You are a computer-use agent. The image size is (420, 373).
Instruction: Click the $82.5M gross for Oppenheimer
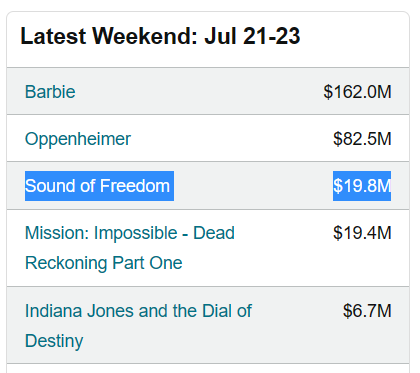click(x=362, y=139)
